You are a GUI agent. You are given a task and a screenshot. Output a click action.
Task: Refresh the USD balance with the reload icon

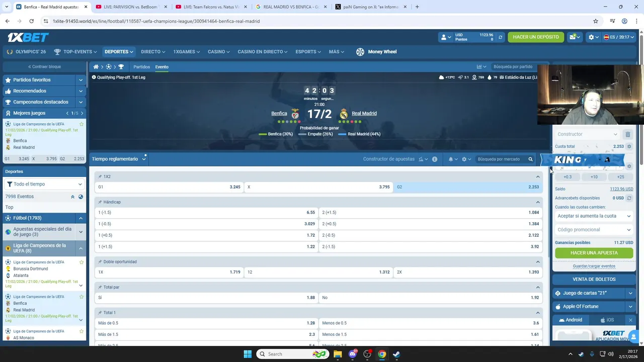(500, 37)
